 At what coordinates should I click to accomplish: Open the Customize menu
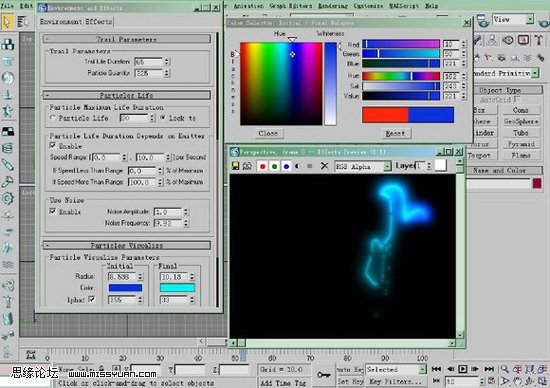tap(368, 6)
